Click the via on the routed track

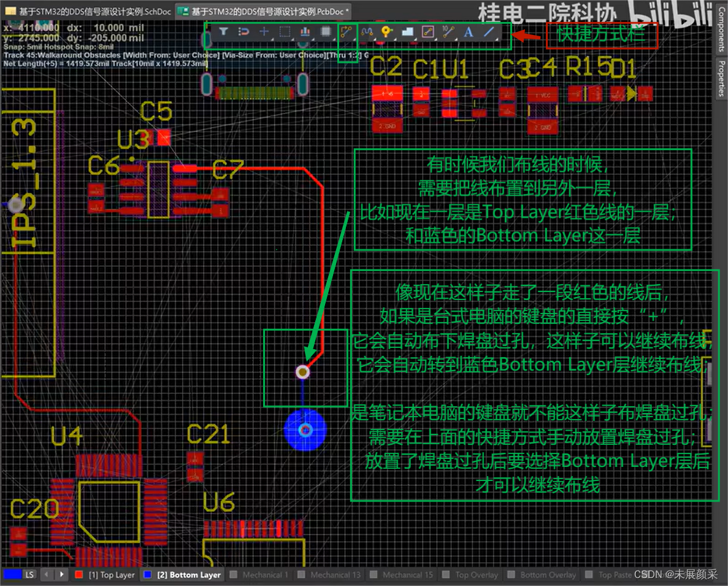(303, 372)
